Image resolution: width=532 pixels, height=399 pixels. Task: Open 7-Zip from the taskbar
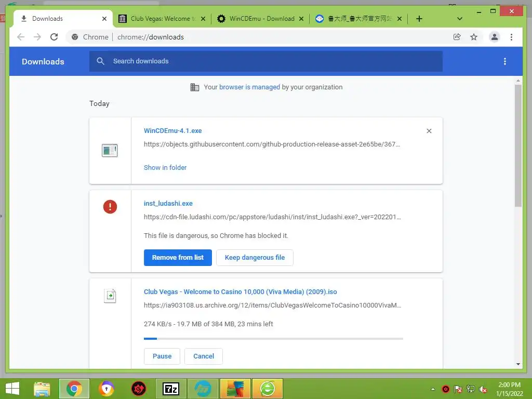coord(170,389)
